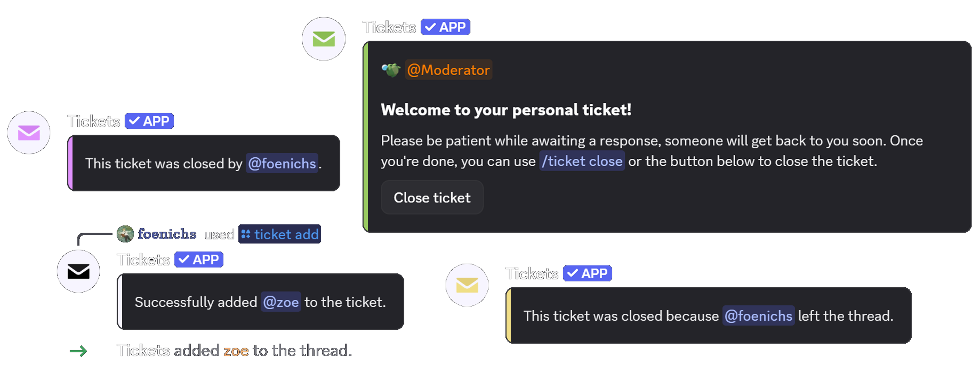The image size is (980, 373).
Task: Click the @foenichs mention in closed ticket message
Action: coord(282,164)
